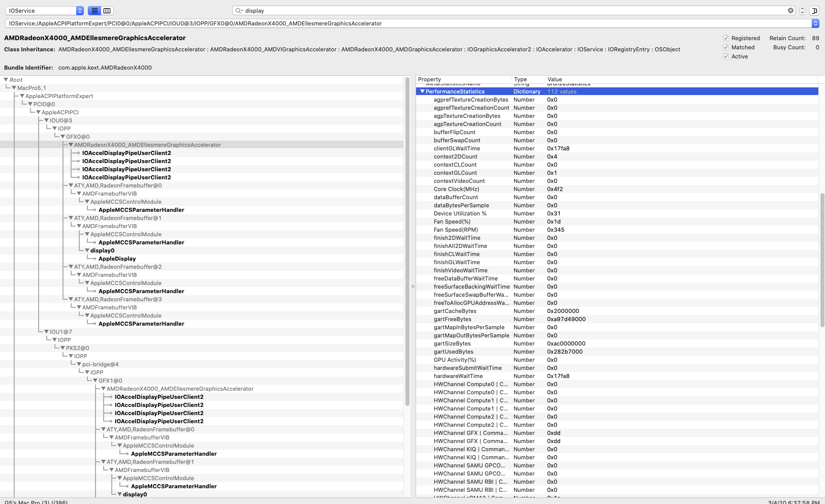Select the hardwareWaitTime property row
Screen dimensions: 825x504
617,376
